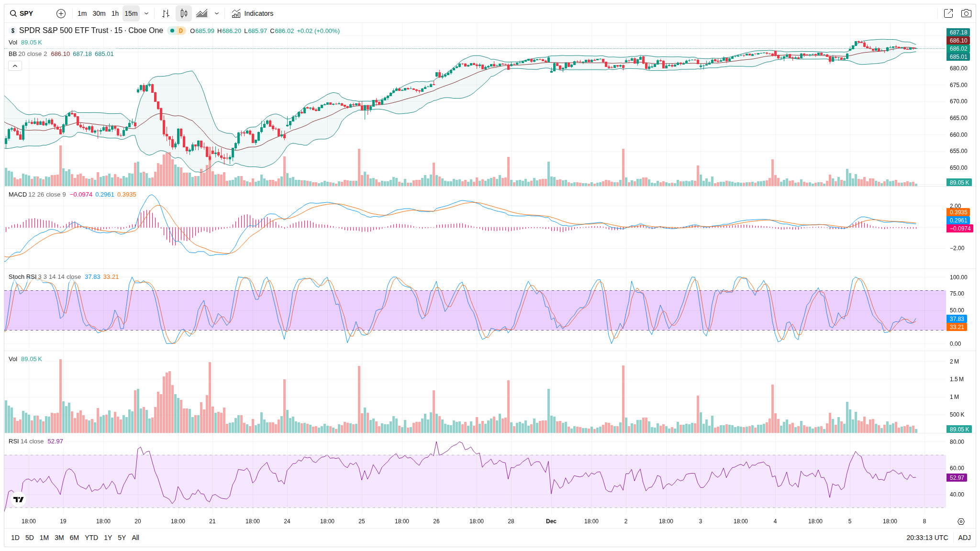Select the Area chart style icon
980x551 pixels.
point(202,13)
